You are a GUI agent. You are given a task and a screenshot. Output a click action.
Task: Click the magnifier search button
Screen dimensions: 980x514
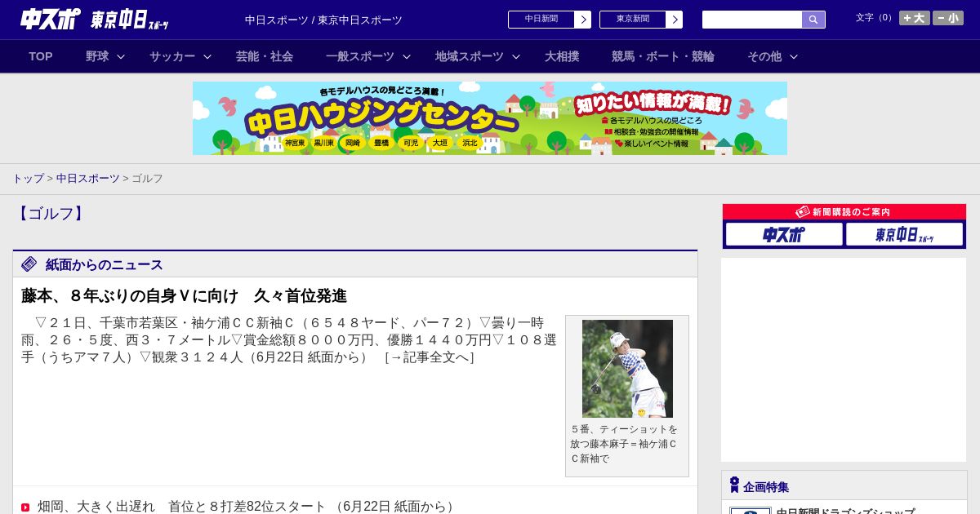pyautogui.click(x=813, y=20)
